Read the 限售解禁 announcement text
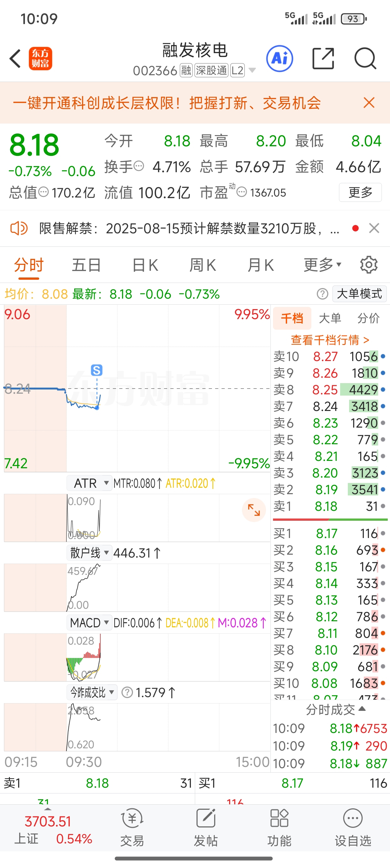Viewport: 390px width, 868px height. click(x=189, y=228)
